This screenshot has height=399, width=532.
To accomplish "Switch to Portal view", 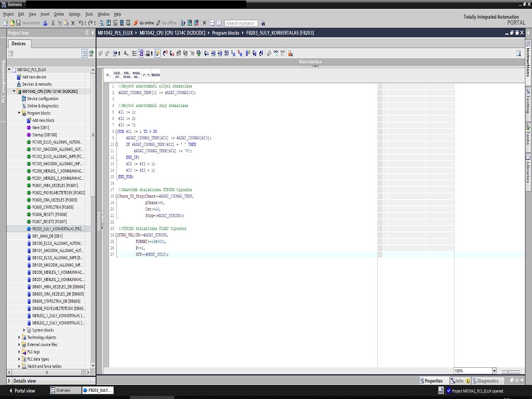I will point(22,391).
